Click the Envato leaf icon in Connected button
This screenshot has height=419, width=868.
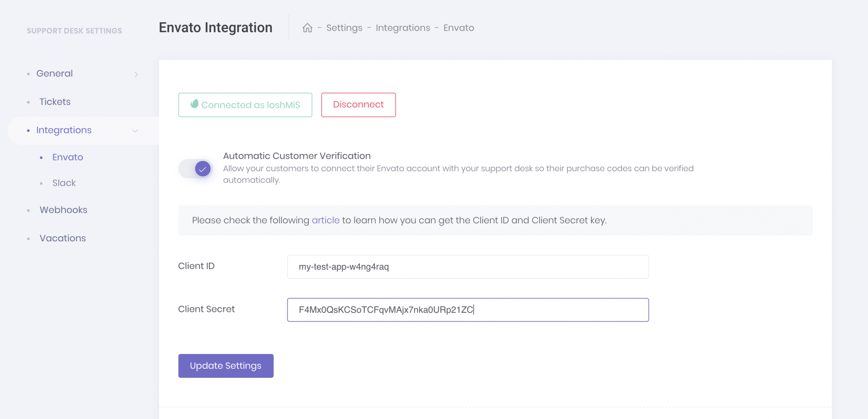tap(194, 104)
